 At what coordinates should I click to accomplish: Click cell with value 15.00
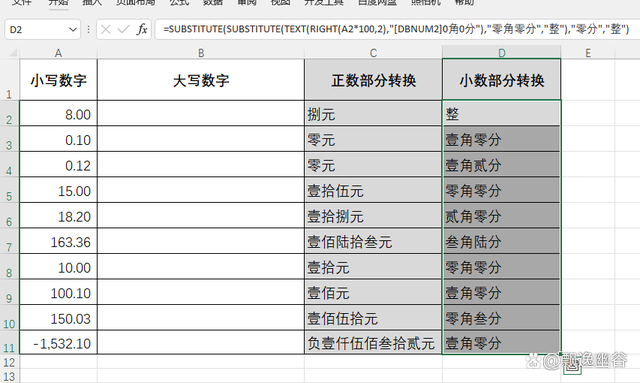coord(58,190)
